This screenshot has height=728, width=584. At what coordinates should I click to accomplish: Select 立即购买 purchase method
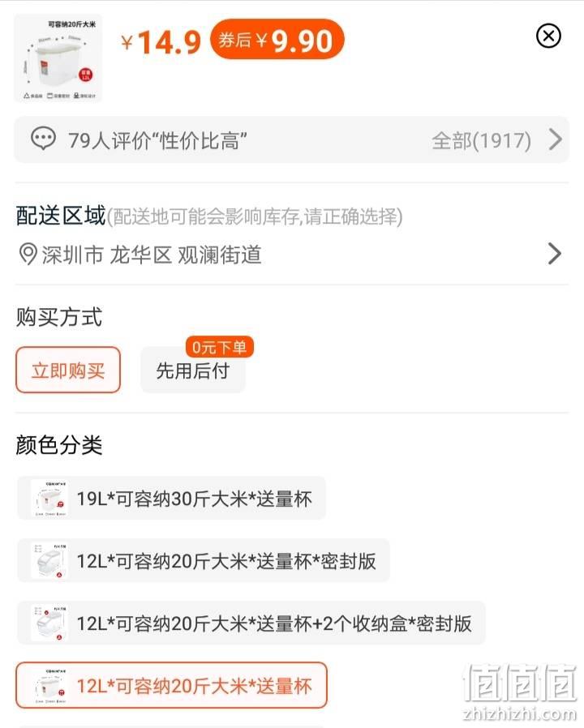tap(68, 370)
